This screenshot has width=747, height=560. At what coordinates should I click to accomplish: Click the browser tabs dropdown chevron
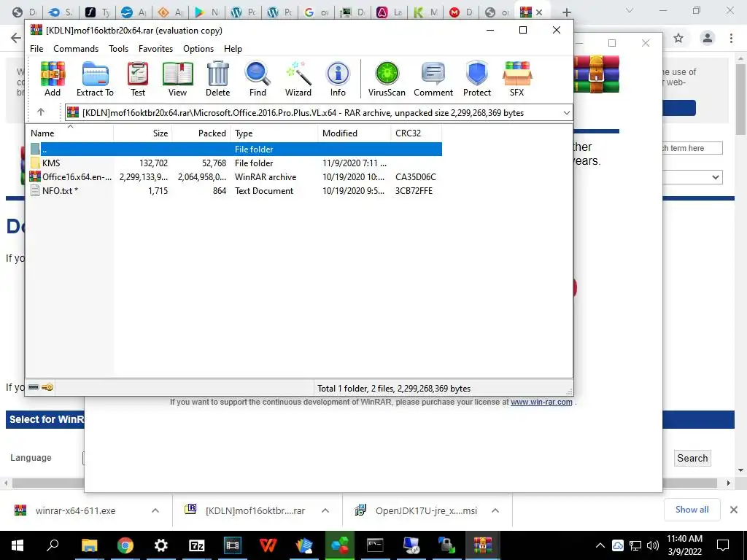(x=630, y=10)
